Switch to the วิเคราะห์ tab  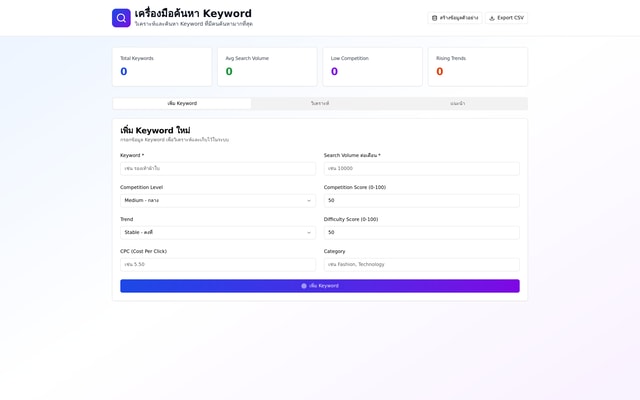coord(320,104)
